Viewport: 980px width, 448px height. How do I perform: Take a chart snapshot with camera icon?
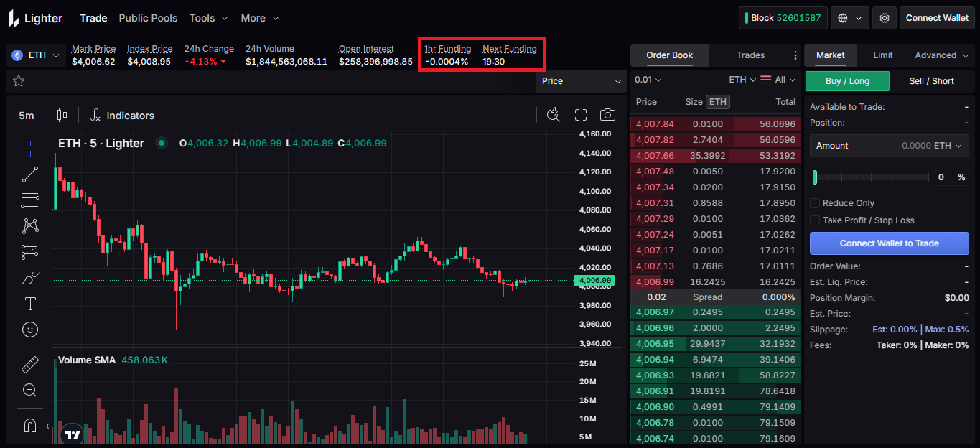point(607,115)
